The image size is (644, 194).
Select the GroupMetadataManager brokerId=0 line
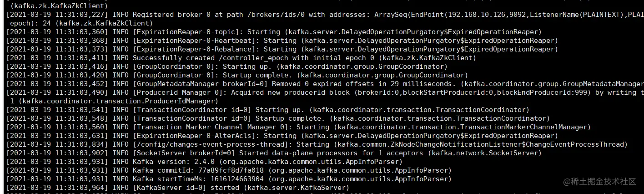[325, 84]
